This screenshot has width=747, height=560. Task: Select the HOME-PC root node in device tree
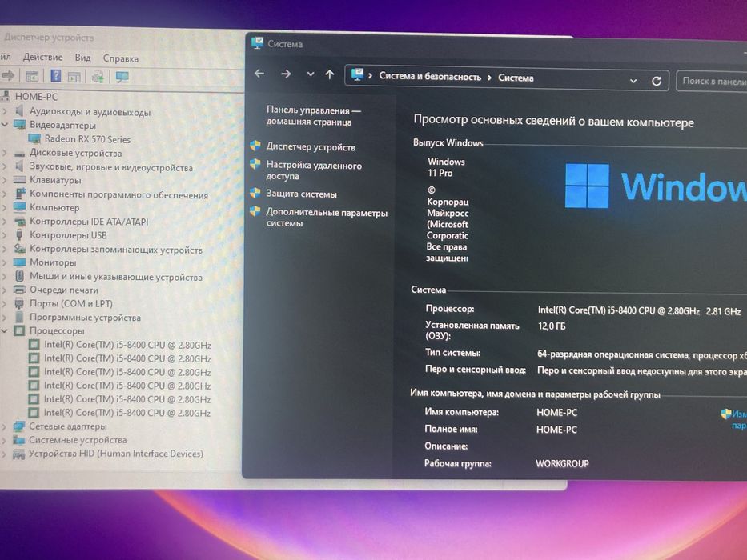coord(36,97)
